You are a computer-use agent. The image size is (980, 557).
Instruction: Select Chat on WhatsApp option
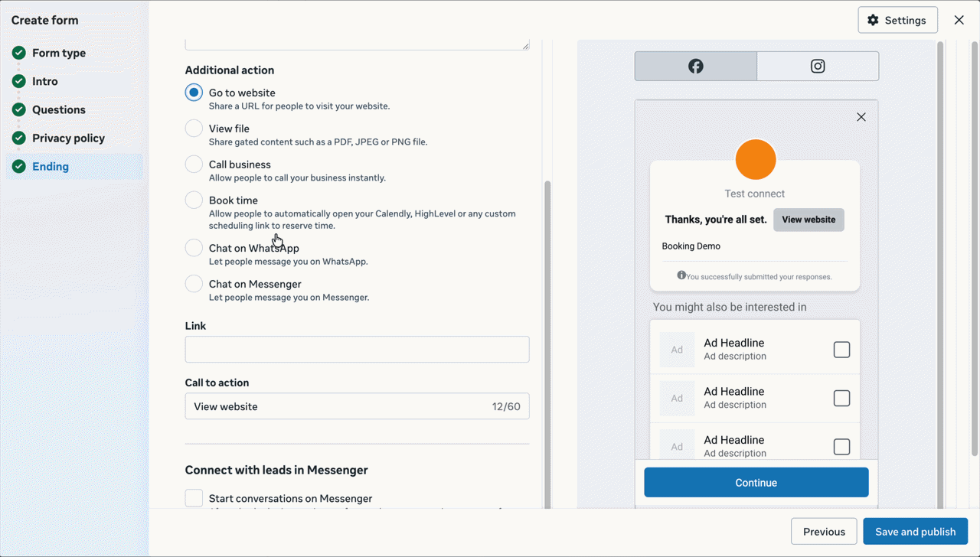coord(194,248)
